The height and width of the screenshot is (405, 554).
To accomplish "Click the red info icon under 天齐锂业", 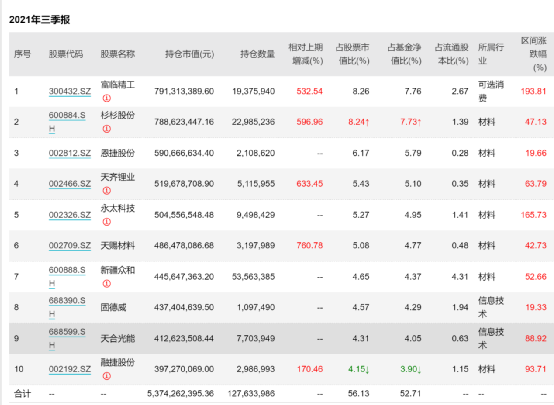I will click(106, 191).
